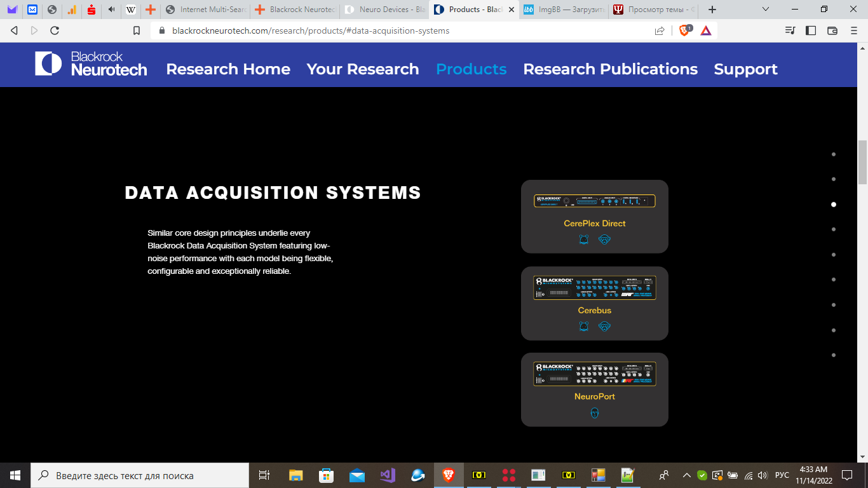
Task: Open the pinned Wikipedia tab
Action: (131, 10)
